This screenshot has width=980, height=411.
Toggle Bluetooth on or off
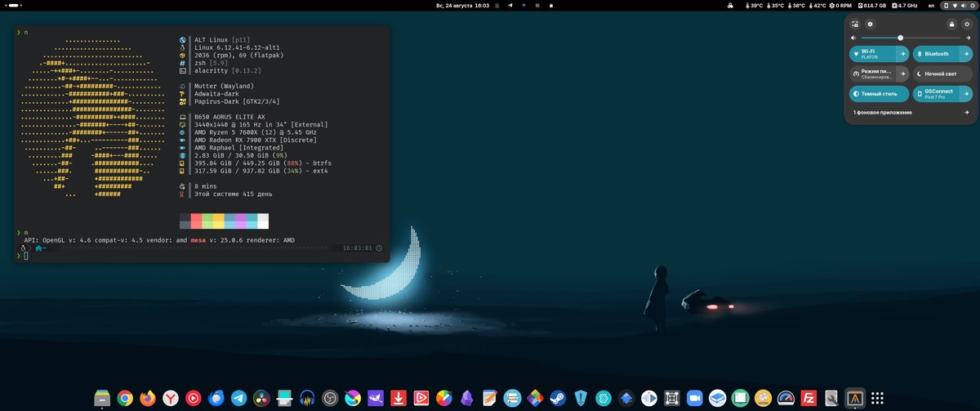[934, 54]
